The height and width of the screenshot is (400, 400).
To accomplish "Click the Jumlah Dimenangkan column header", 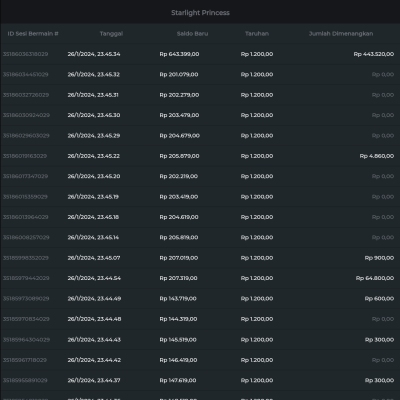I will coord(341,34).
